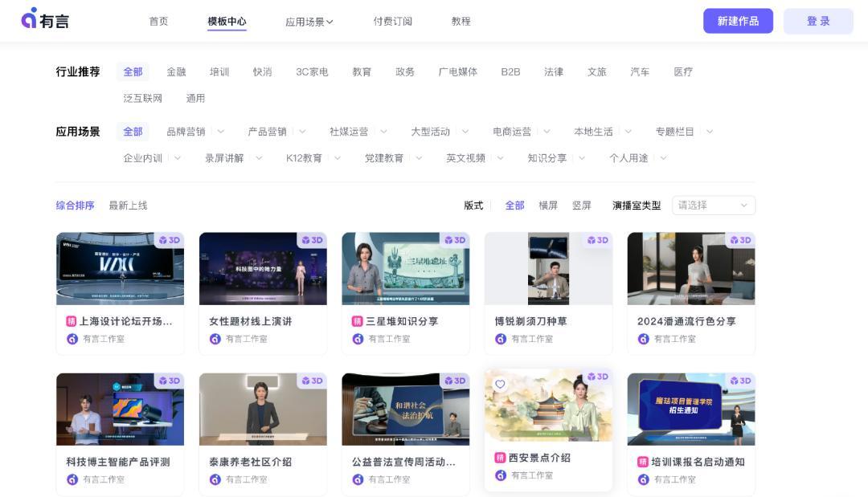Filter industry by 医疗
The image size is (868, 497).
point(683,72)
